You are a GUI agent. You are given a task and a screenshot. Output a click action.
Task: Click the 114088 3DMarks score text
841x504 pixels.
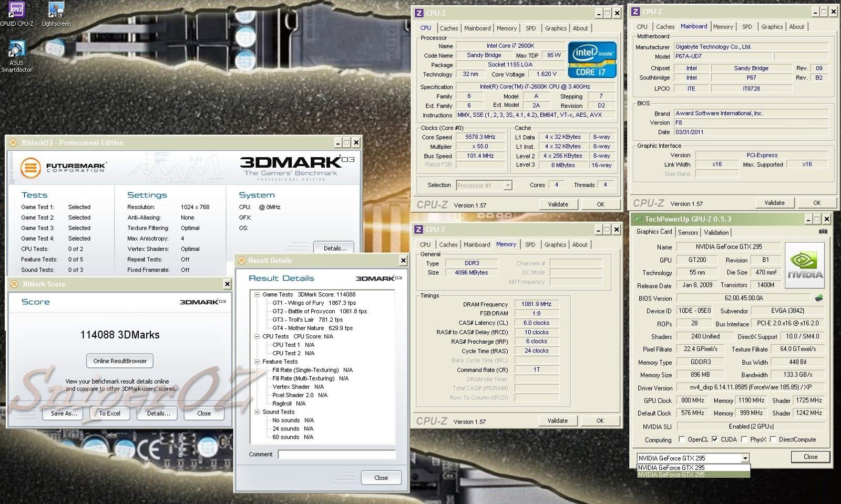(x=120, y=335)
